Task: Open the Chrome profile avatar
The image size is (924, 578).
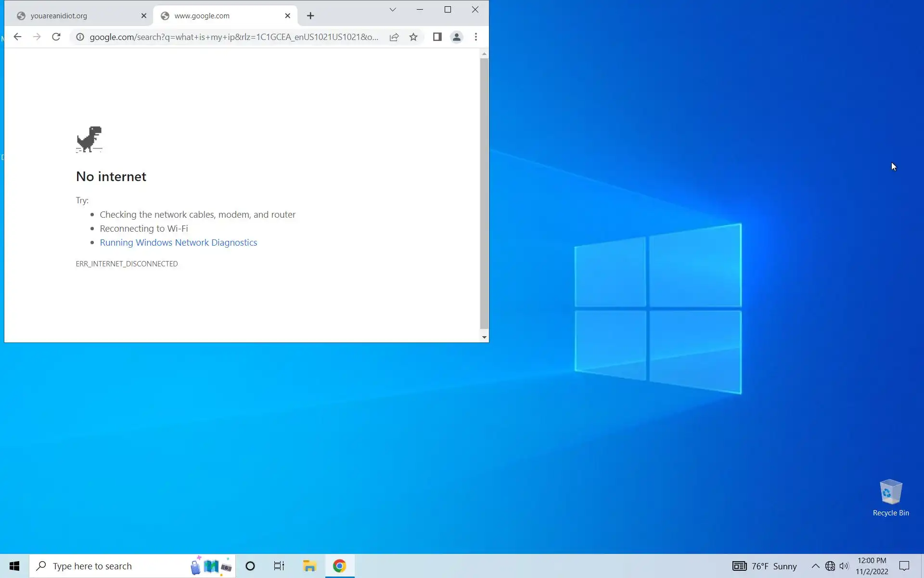Action: click(456, 37)
